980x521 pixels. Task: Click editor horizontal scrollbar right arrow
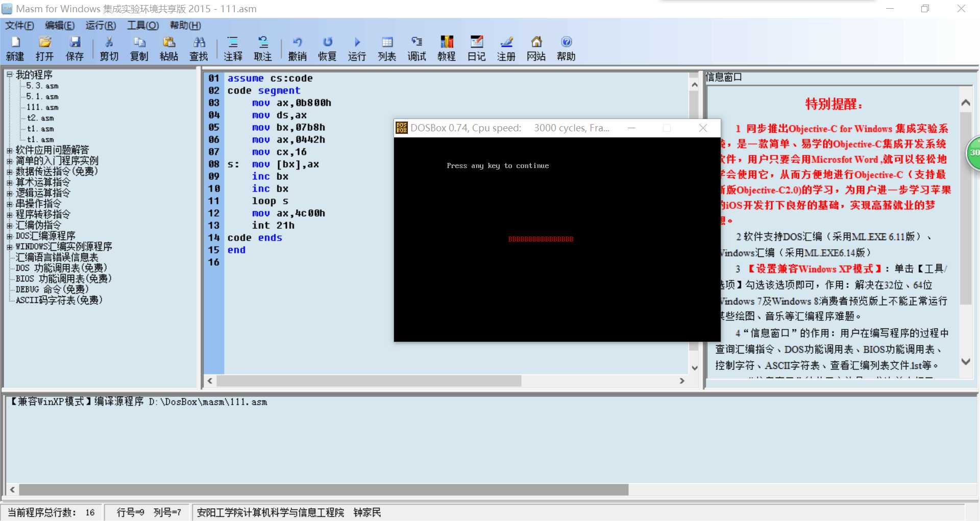coord(682,381)
